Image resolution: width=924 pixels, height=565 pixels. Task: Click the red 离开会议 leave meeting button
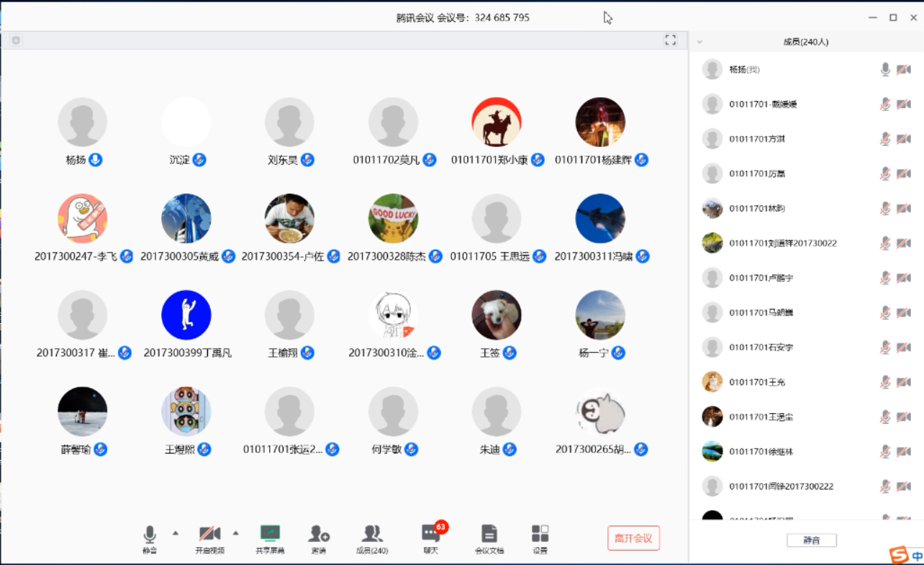coord(633,538)
